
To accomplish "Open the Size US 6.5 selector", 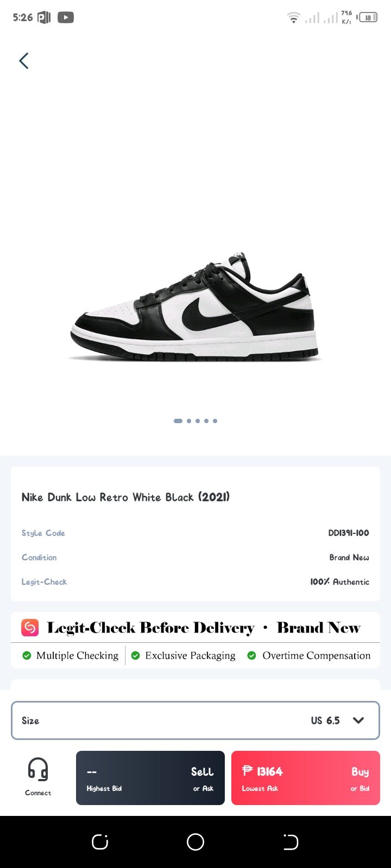I will click(x=195, y=720).
